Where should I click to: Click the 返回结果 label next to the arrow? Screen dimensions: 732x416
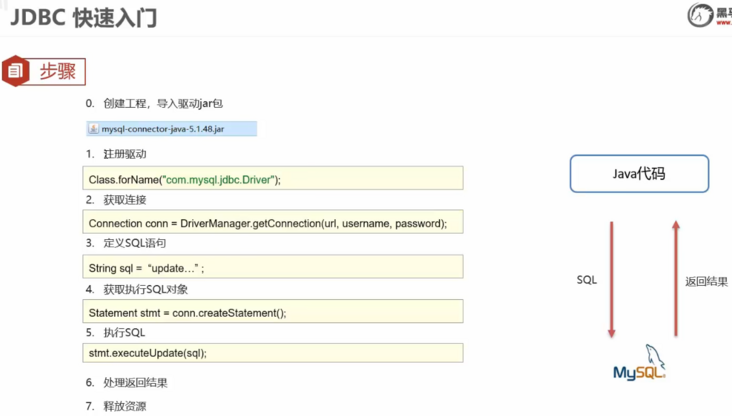click(x=706, y=281)
